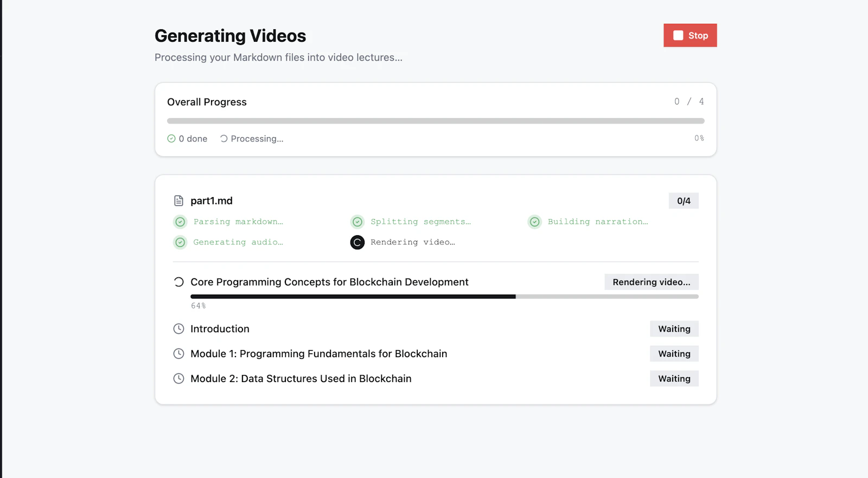
Task: Click the Splitting segments green checkmark icon
Action: pos(358,222)
